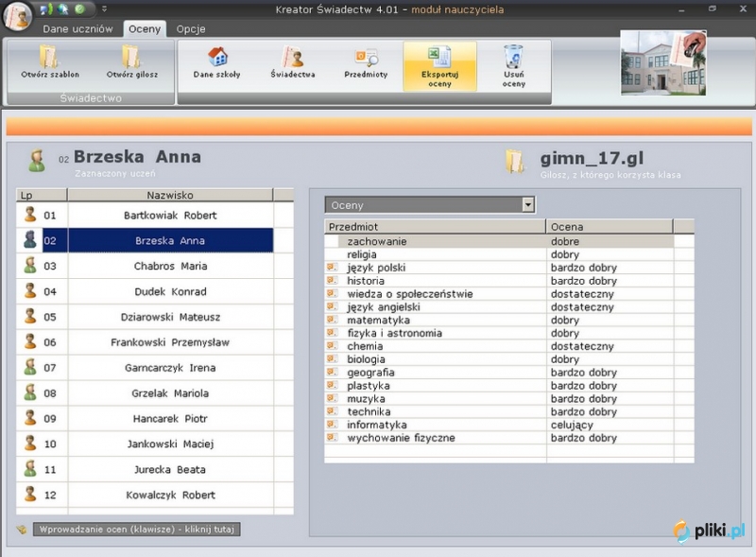Image resolution: width=756 pixels, height=557 pixels.
Task: Click the Ocena column header
Action: click(x=610, y=226)
